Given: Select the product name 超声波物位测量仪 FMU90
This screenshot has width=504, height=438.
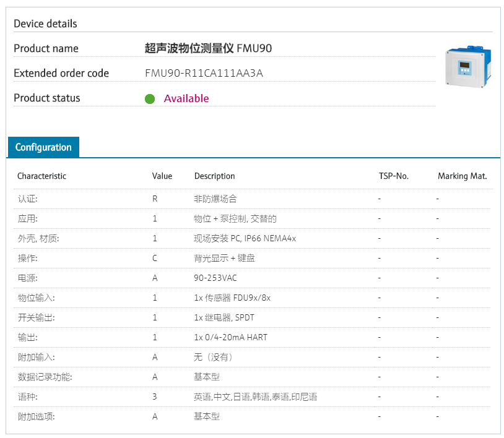Looking at the screenshot, I should coord(208,48).
